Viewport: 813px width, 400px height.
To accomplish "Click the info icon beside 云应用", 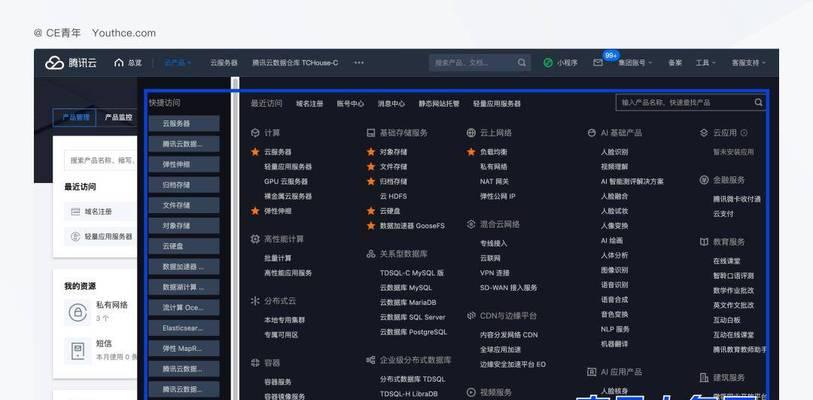I will tap(744, 133).
